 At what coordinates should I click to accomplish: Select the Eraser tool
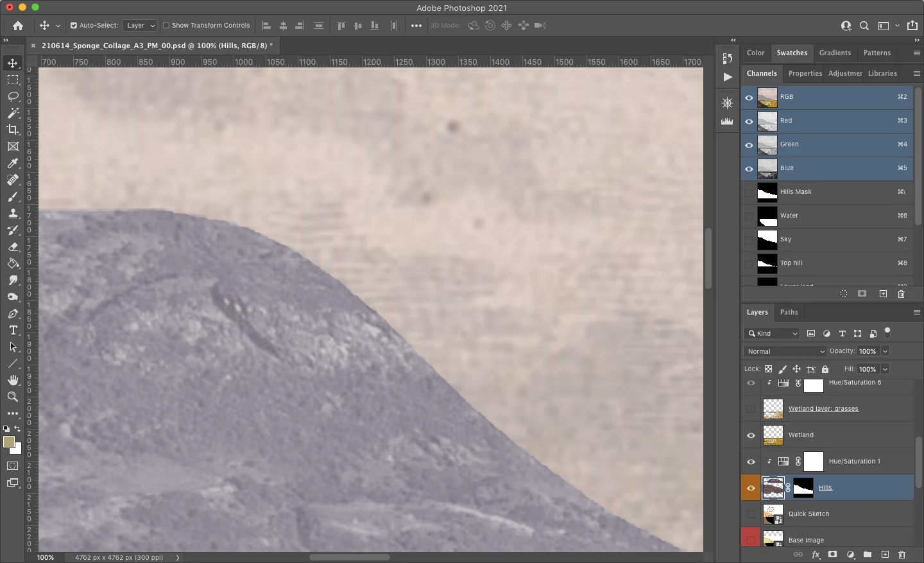pyautogui.click(x=13, y=247)
